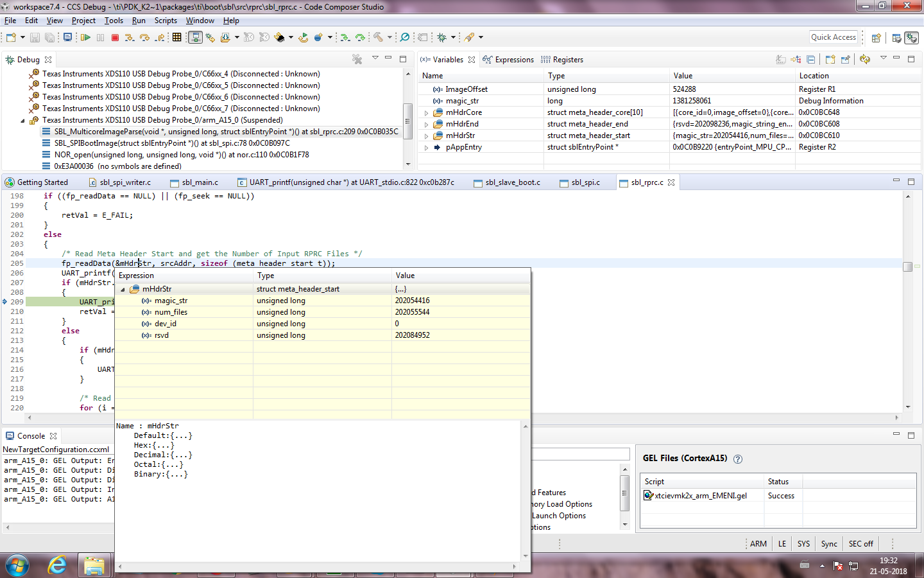Screen dimensions: 924x578
Task: Toggle Show Logical Structure in Variables
Action: click(796, 59)
